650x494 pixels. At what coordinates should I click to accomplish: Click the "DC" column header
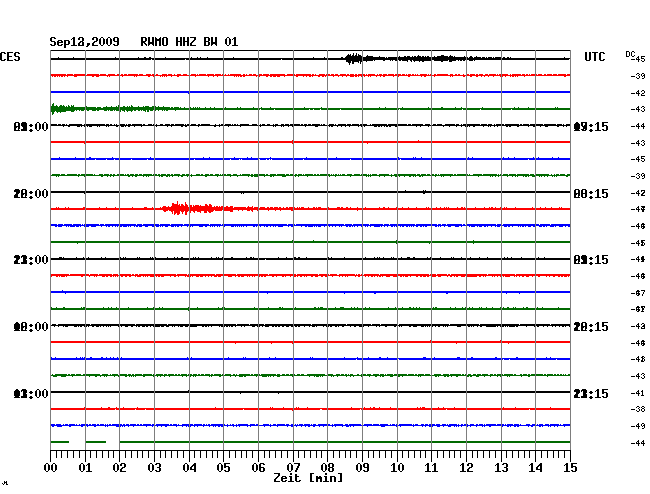[630, 54]
